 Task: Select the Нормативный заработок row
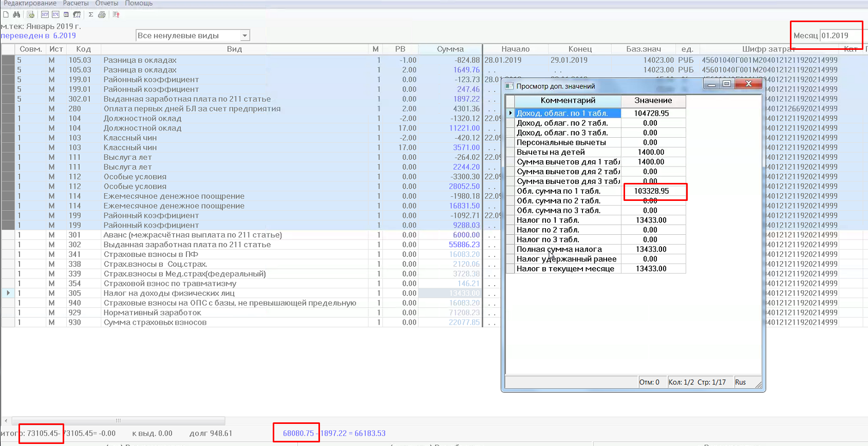tap(241, 312)
